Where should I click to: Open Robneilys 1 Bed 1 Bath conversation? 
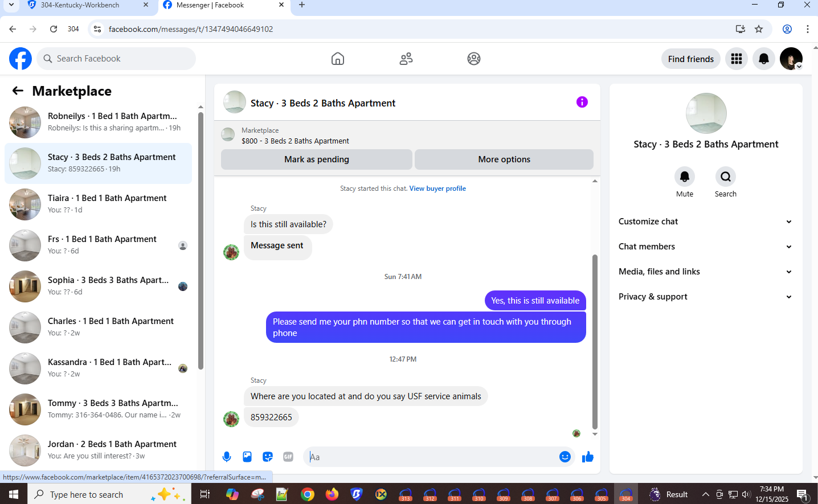click(x=99, y=122)
